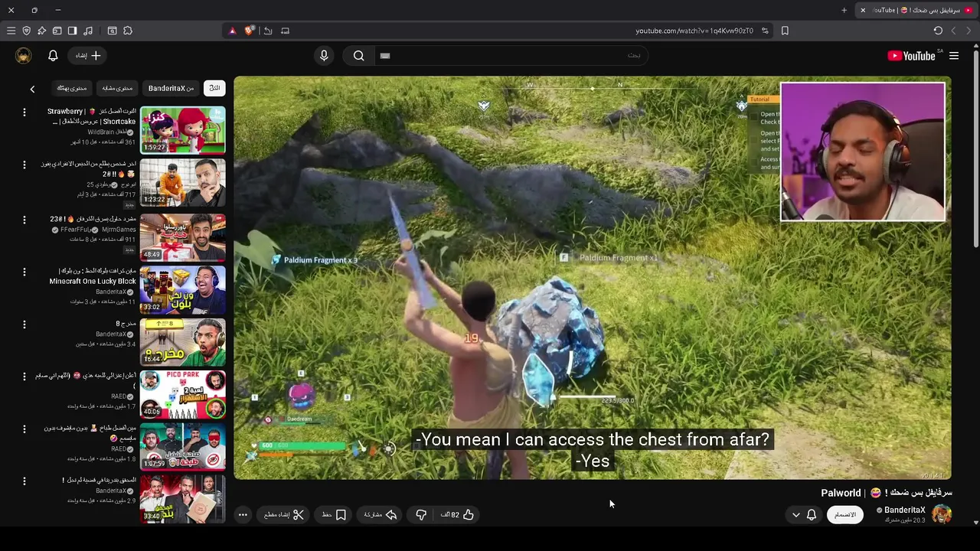Select the 'من BanderitaX' filter chip
The image size is (980, 551).
[171, 88]
